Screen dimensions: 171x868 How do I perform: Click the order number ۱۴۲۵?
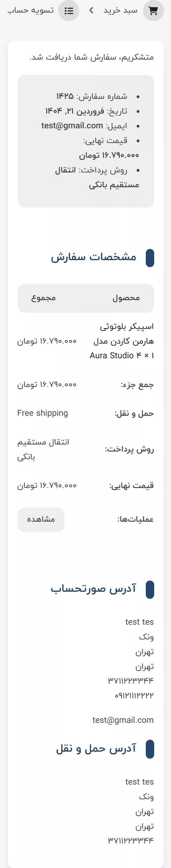pyautogui.click(x=65, y=96)
